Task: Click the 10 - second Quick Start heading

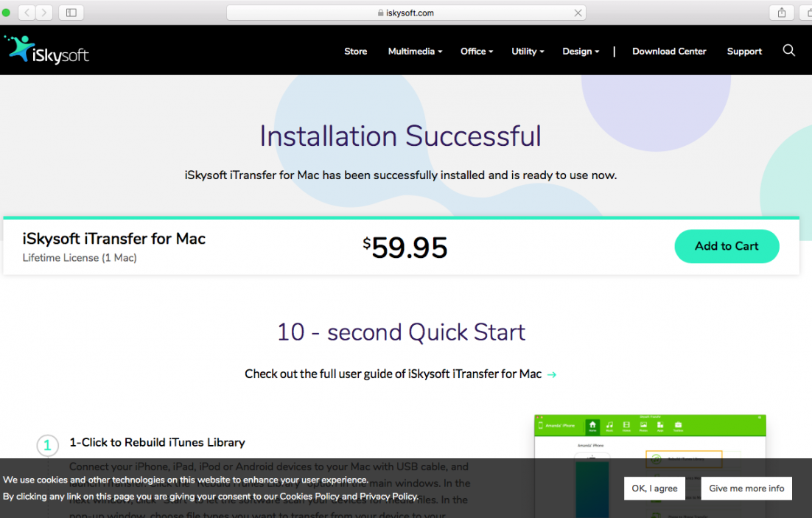Action: 402,332
